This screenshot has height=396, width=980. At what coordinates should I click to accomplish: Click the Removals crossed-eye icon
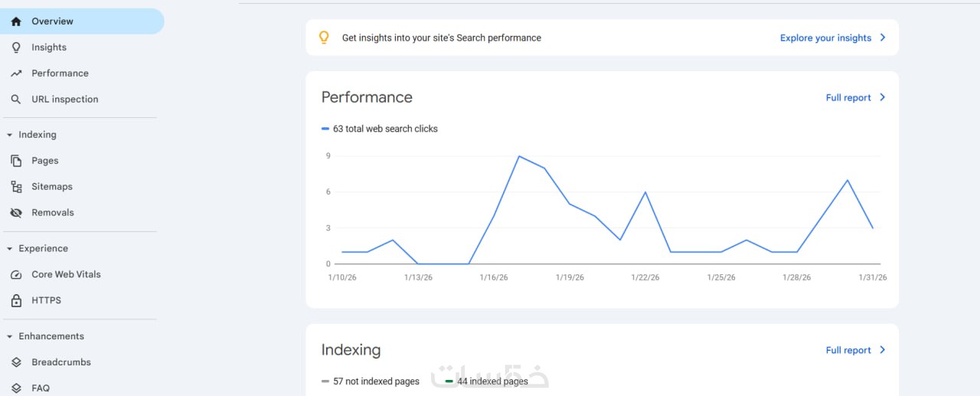(16, 213)
